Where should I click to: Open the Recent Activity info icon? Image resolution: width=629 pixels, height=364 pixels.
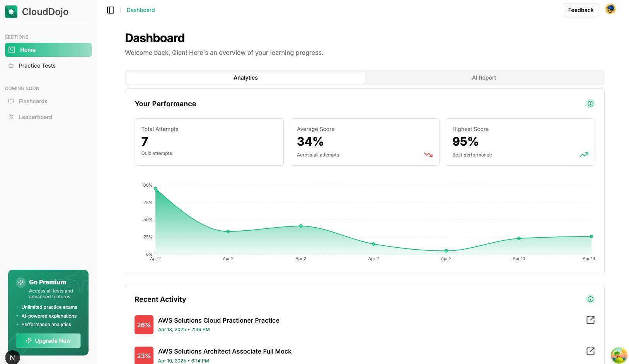point(590,299)
